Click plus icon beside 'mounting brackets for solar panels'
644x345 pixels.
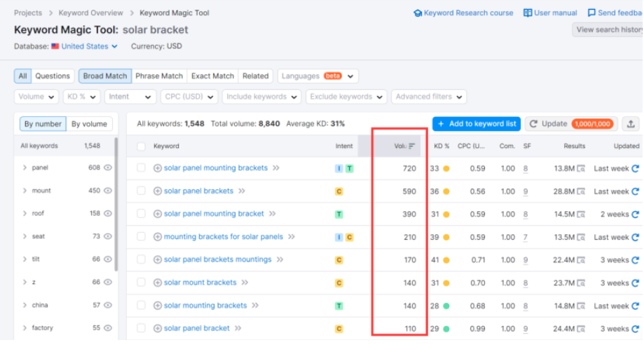[158, 237]
